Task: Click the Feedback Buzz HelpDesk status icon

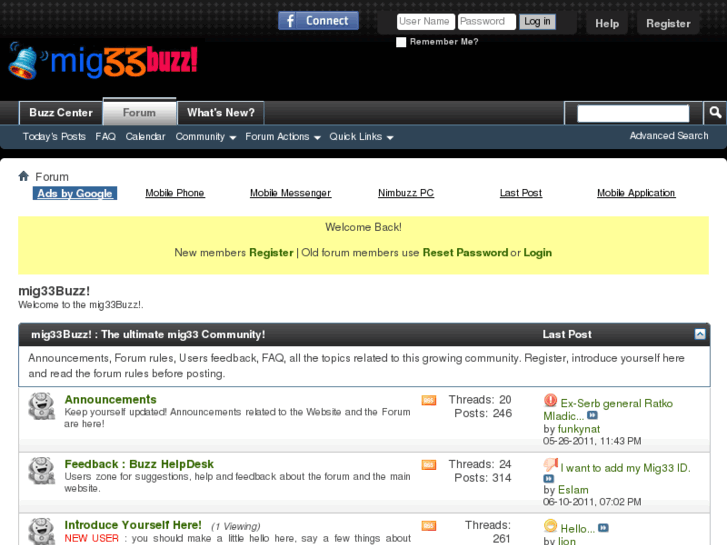Action: (41, 470)
